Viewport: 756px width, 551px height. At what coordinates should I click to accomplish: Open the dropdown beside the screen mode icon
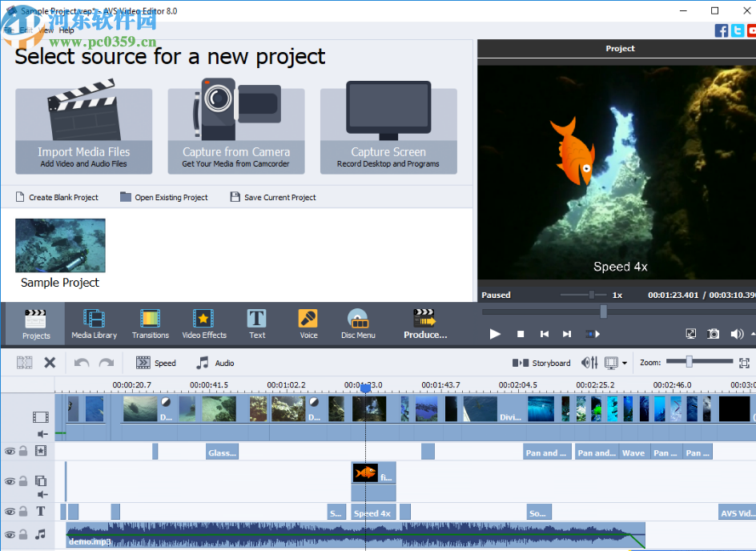[625, 363]
